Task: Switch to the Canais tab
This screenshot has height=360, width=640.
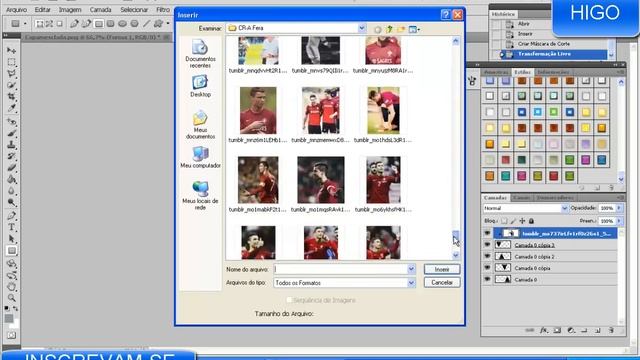Action: click(x=521, y=198)
